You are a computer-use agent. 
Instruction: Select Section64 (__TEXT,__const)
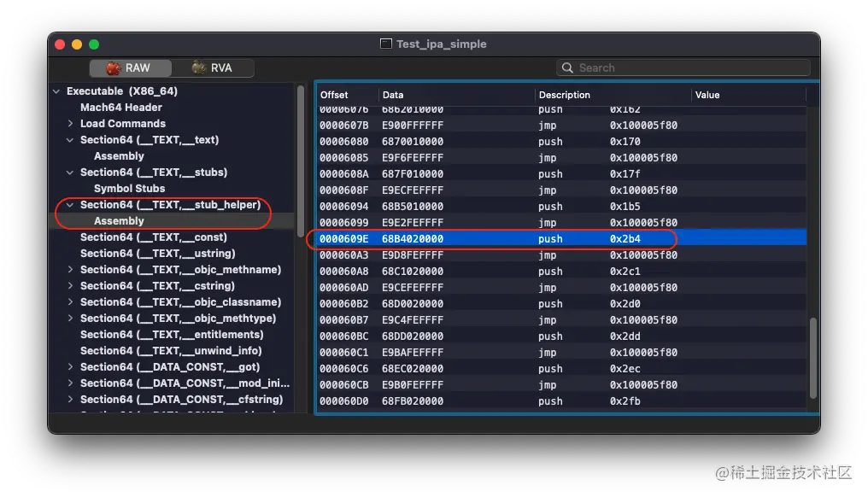[154, 237]
